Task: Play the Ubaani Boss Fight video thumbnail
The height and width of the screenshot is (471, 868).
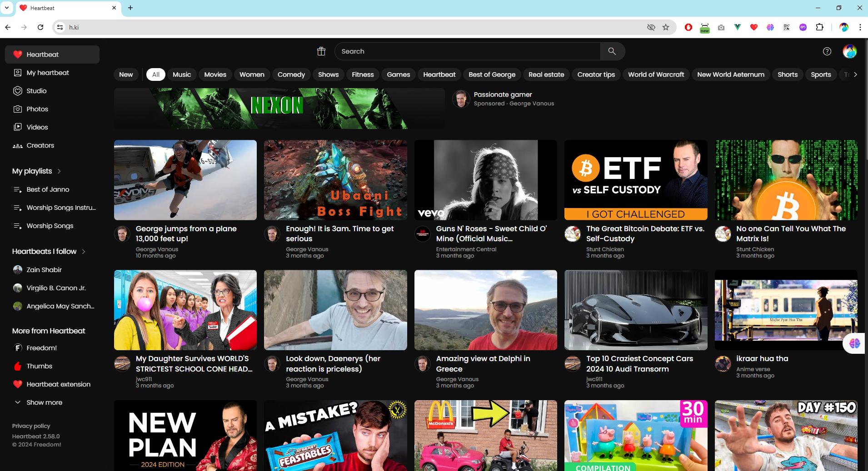Action: (335, 180)
